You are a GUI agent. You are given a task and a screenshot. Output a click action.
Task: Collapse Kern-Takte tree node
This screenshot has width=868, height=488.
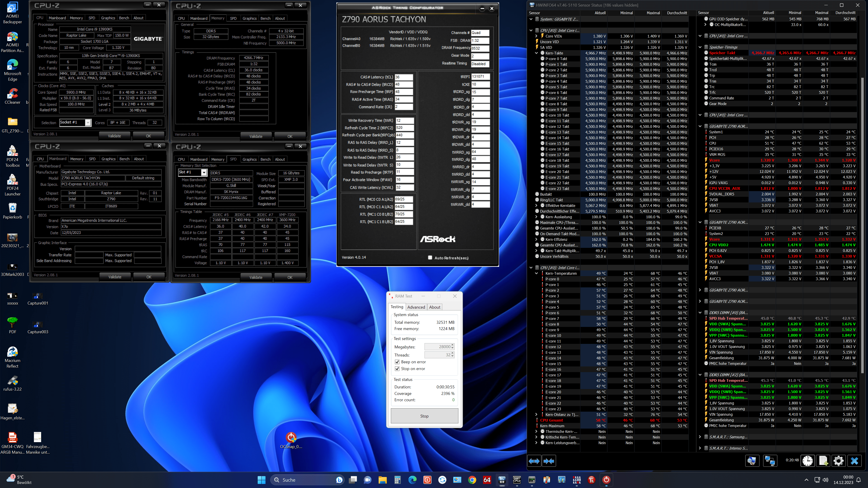pyautogui.click(x=536, y=53)
